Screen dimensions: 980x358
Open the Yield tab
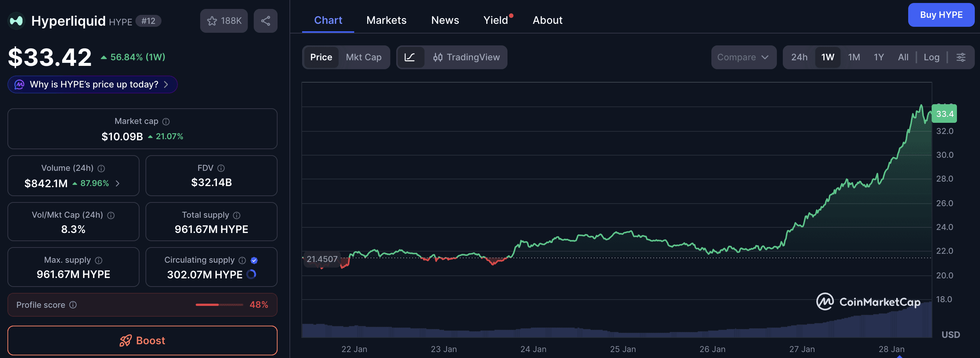495,20
